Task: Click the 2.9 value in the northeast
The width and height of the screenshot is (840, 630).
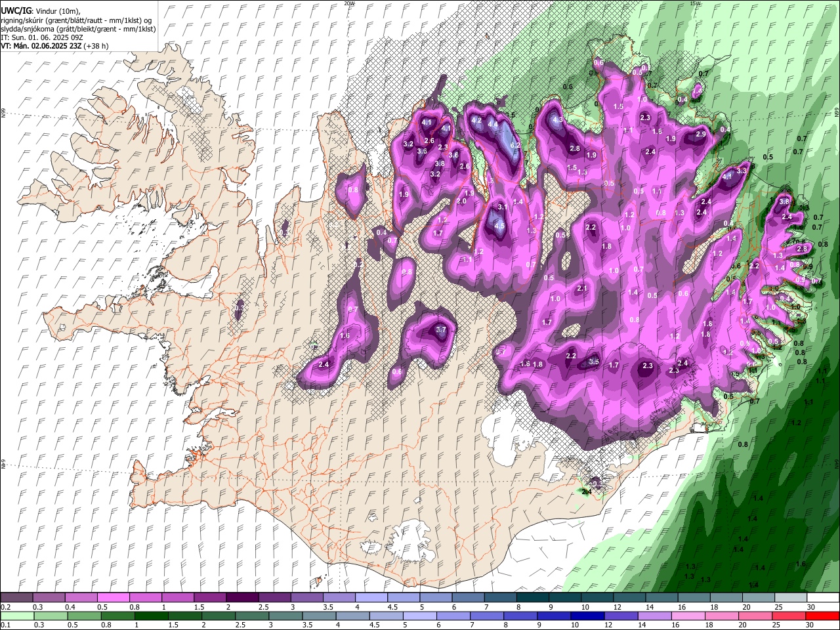Action: tap(700, 135)
